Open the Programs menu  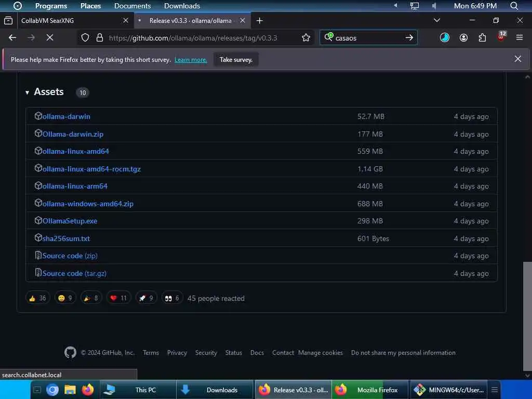(51, 6)
